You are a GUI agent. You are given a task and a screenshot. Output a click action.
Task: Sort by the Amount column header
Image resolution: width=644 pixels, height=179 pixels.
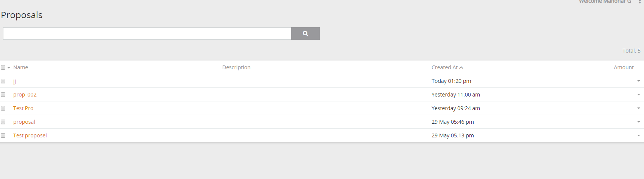coord(624,67)
